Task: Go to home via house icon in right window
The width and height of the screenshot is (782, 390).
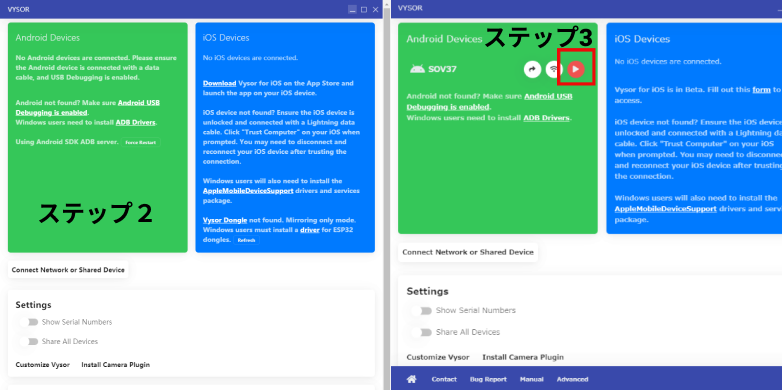Action: coord(411,379)
